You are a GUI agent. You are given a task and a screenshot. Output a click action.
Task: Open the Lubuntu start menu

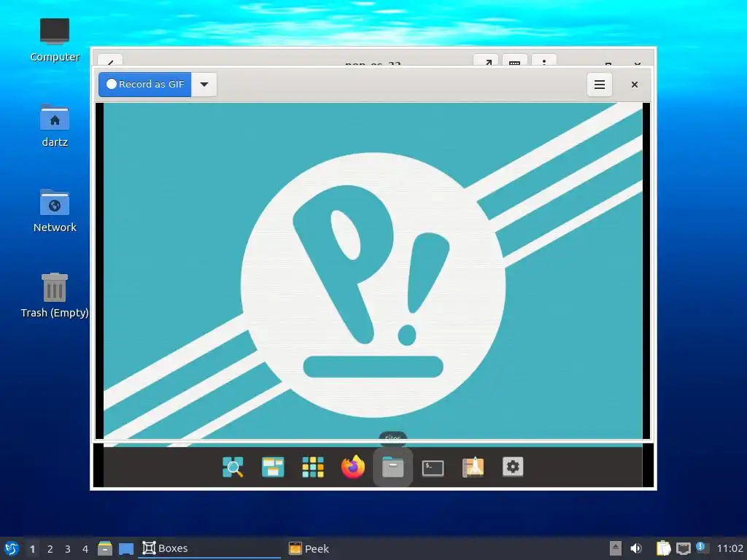tap(12, 548)
